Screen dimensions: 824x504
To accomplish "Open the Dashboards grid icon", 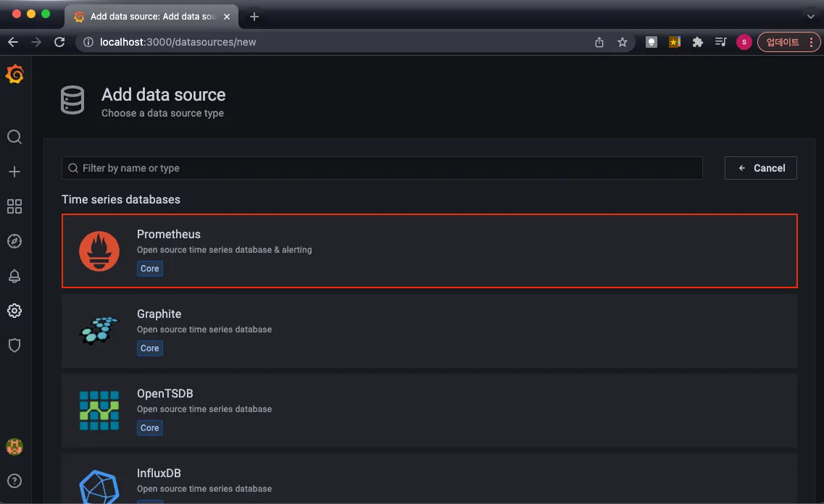I will tap(14, 206).
